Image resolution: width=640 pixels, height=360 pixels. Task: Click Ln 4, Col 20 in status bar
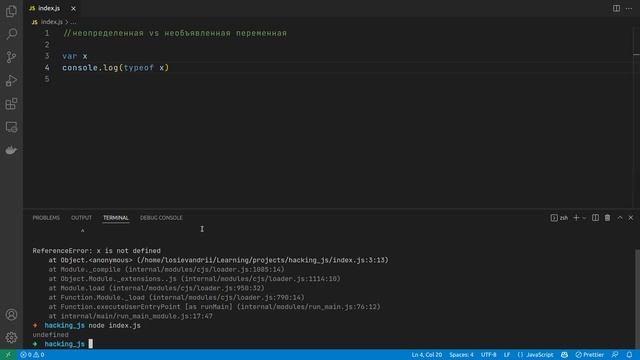(x=427, y=355)
